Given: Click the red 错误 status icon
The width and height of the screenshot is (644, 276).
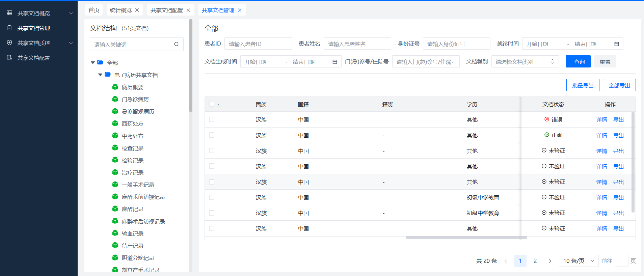Looking at the screenshot, I should click(x=547, y=119).
